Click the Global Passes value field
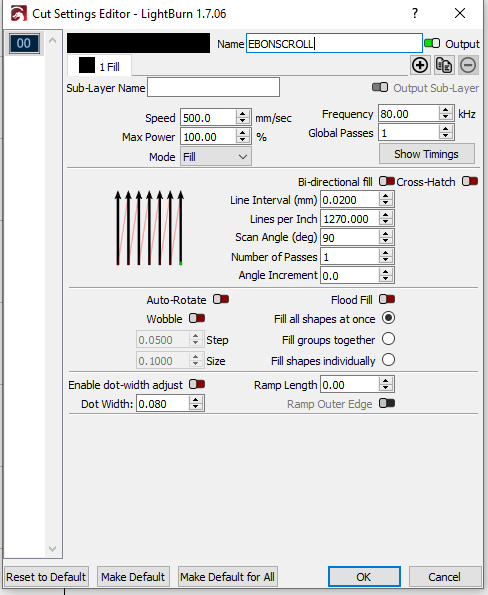 (409, 132)
